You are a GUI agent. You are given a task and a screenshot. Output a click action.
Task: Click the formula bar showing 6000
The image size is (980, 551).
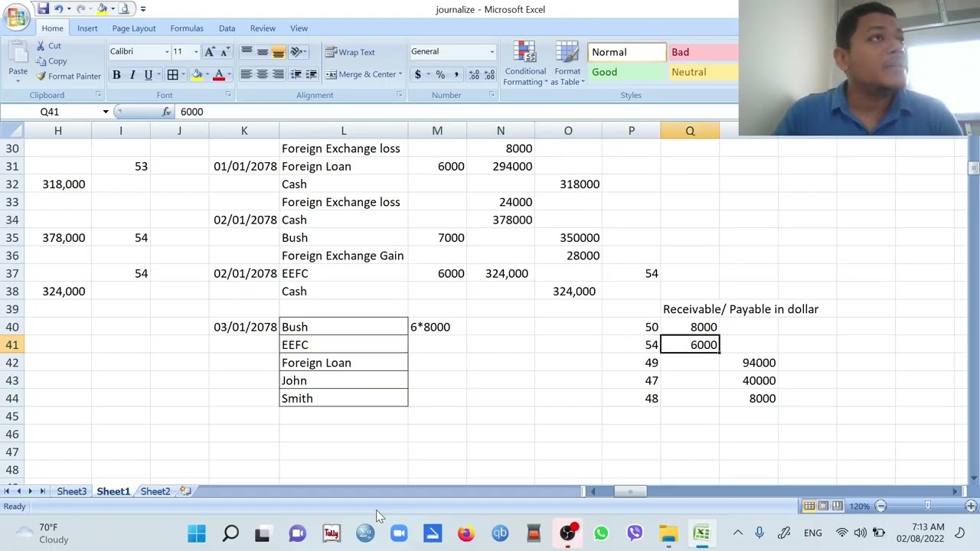[458, 112]
